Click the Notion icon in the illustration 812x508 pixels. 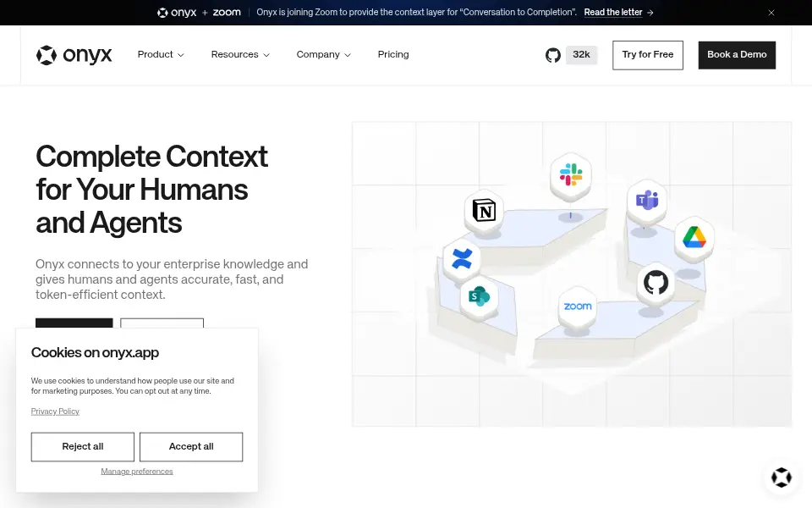(484, 211)
